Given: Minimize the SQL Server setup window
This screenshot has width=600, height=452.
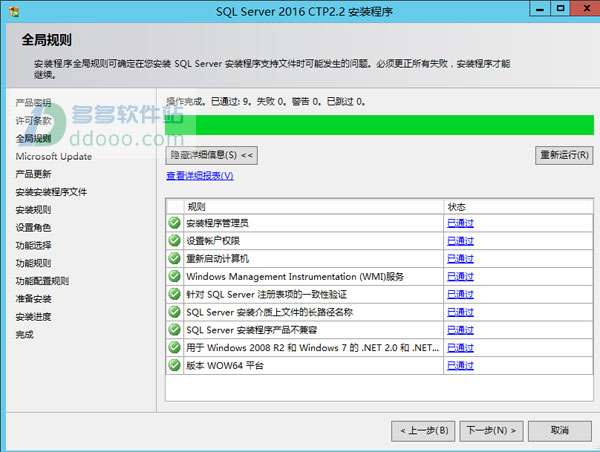Looking at the screenshot, I should point(540,8).
